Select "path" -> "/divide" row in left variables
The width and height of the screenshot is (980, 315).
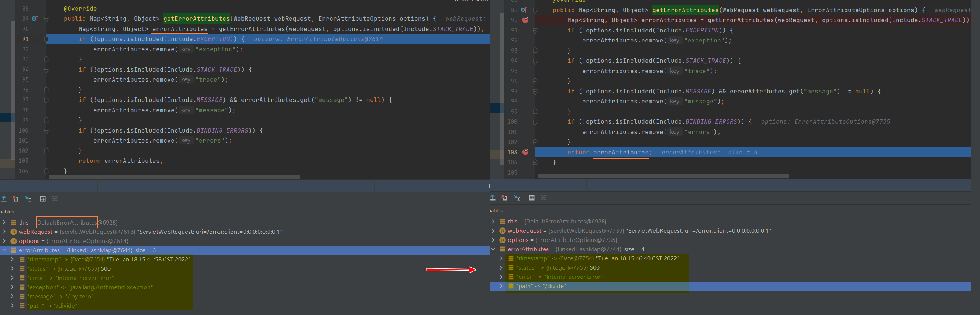[245, 305]
